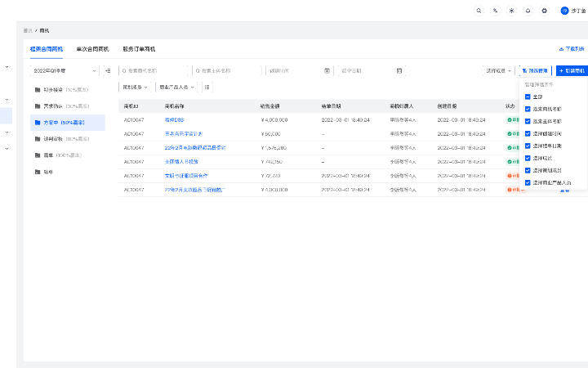Click the plus icon on 新建商机
This screenshot has height=368, width=588.
tap(561, 70)
